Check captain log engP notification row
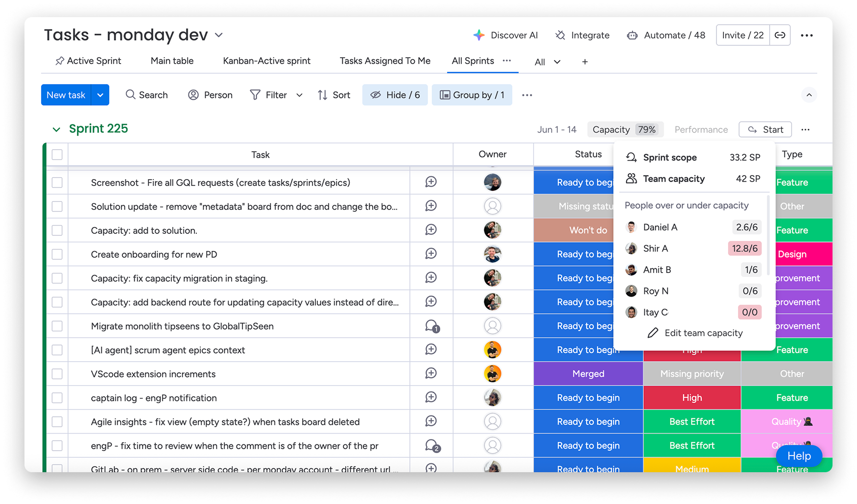This screenshot has width=857, height=504. pyautogui.click(x=57, y=398)
